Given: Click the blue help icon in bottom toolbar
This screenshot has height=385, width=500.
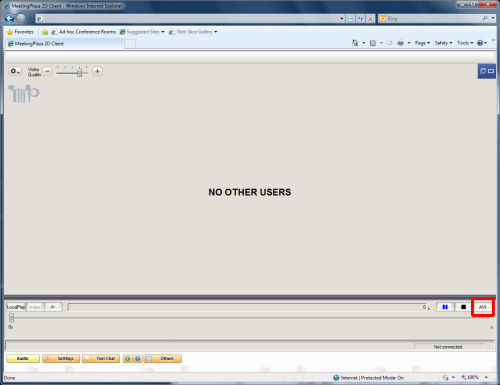Looking at the screenshot, I should click(137, 359).
